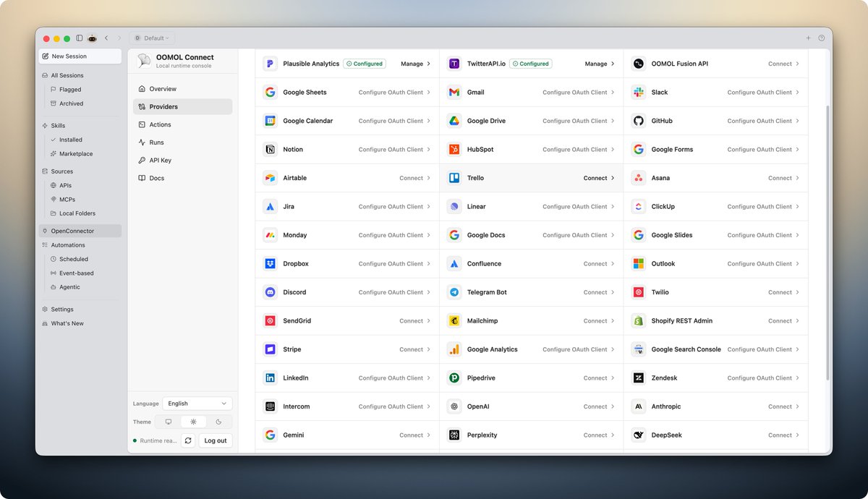
Task: Open the Language English dropdown
Action: point(197,404)
